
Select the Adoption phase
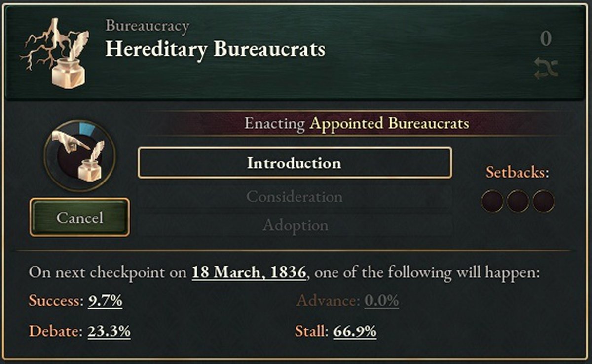295,225
